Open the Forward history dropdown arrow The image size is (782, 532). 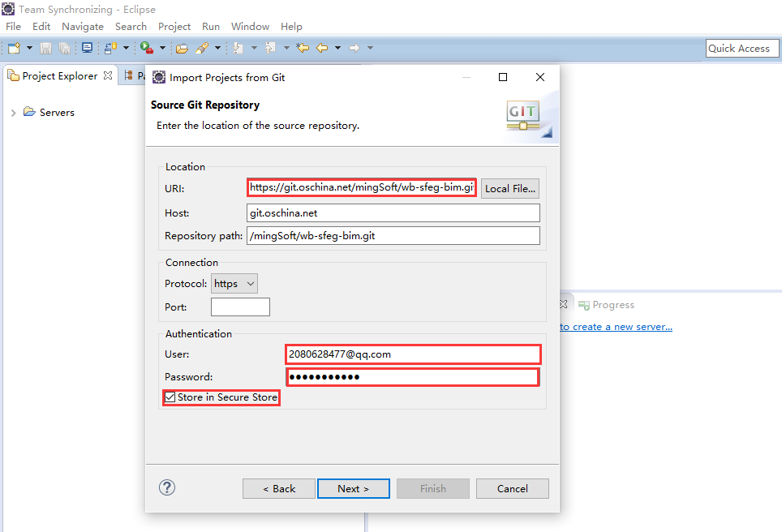coord(370,48)
